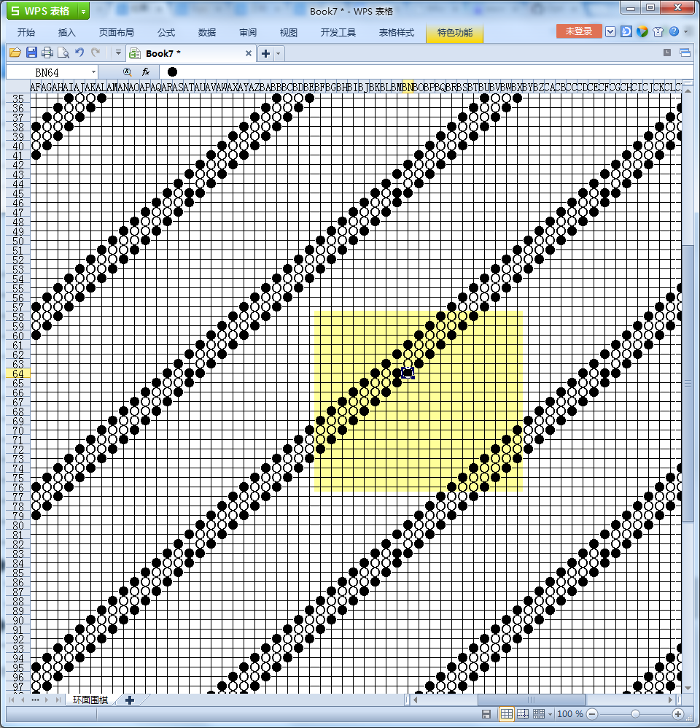Viewport: 700px width, 728px height.
Task: Undo the last action
Action: 79,53
